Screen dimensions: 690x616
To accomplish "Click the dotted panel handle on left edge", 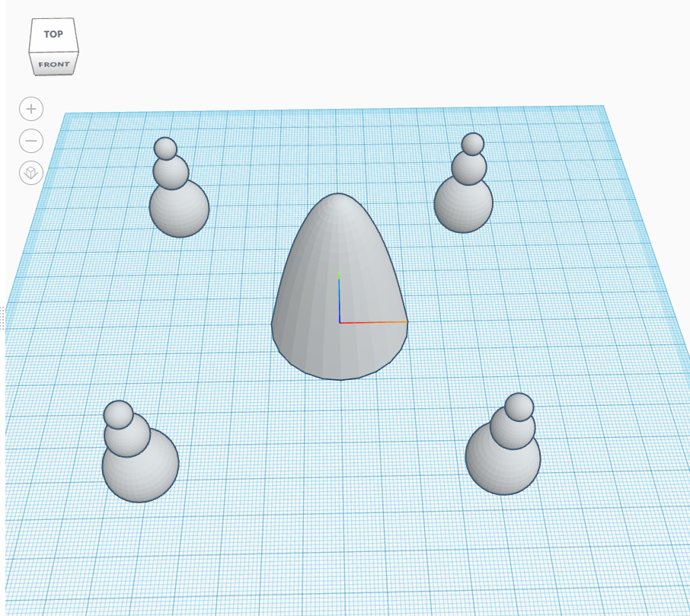I will [x=2, y=318].
